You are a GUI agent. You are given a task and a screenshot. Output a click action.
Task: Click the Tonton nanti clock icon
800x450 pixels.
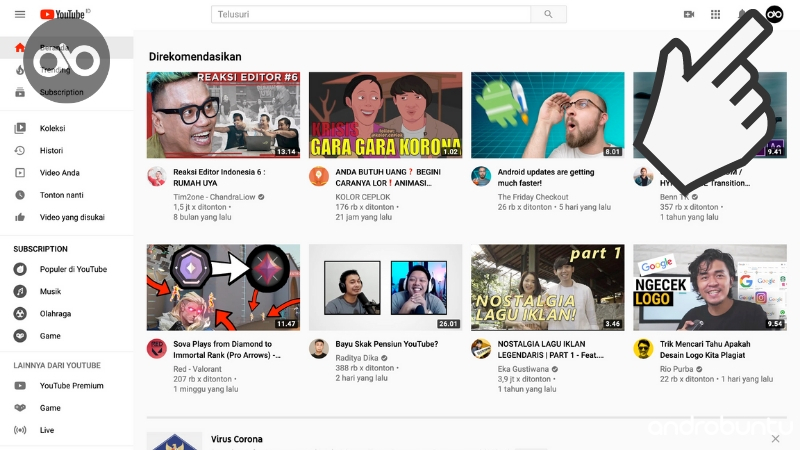[20, 195]
